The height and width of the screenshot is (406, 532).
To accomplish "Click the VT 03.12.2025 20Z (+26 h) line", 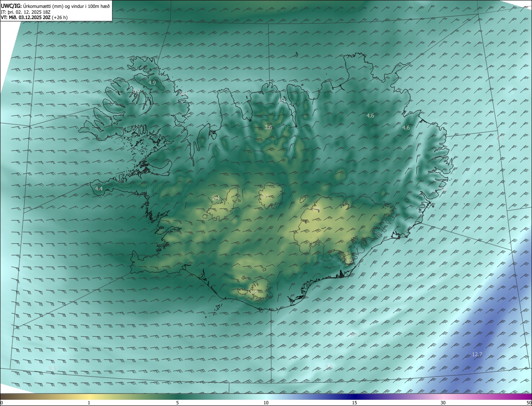I will click(34, 17).
